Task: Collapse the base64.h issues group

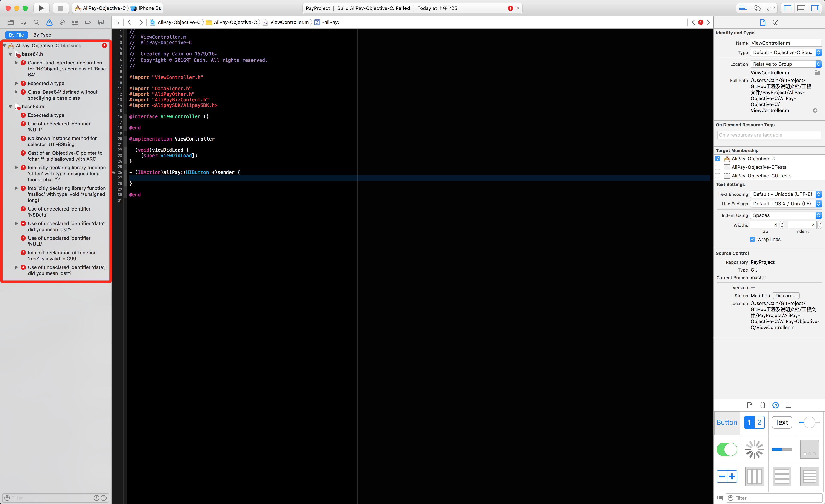Action: point(10,54)
